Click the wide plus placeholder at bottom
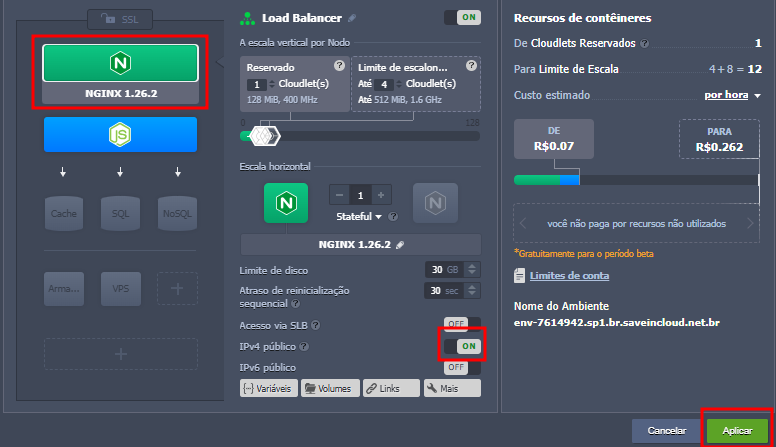The width and height of the screenshot is (776, 447). click(121, 354)
